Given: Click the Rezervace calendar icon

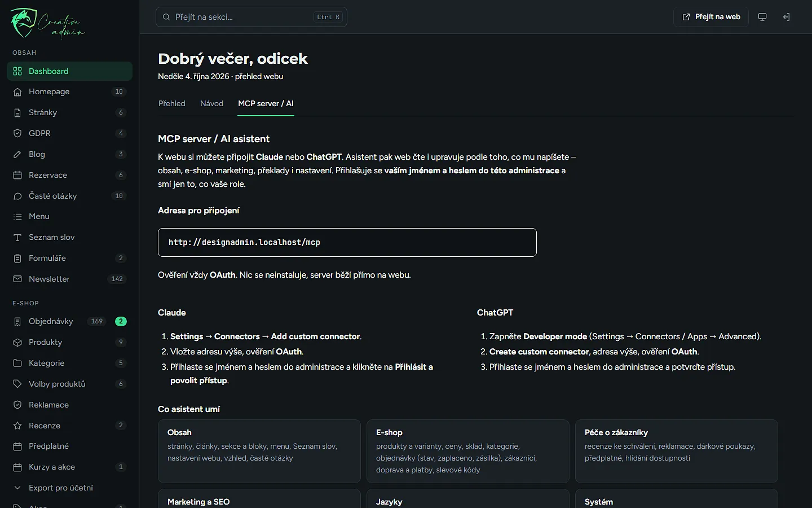Looking at the screenshot, I should (x=17, y=175).
